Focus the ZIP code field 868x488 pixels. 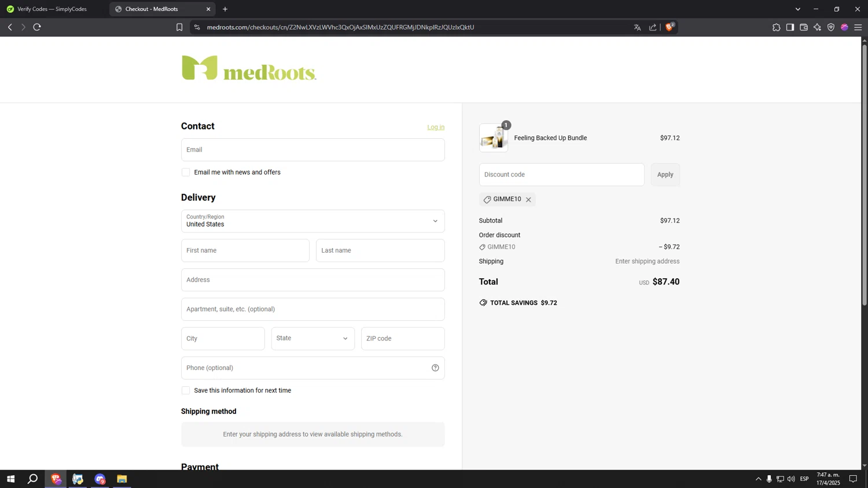tap(403, 339)
